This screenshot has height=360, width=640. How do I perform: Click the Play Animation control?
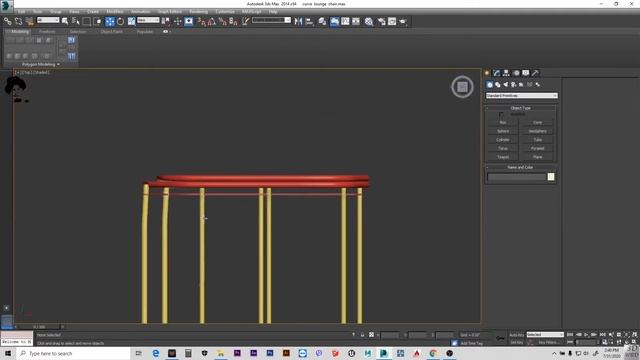586,335
